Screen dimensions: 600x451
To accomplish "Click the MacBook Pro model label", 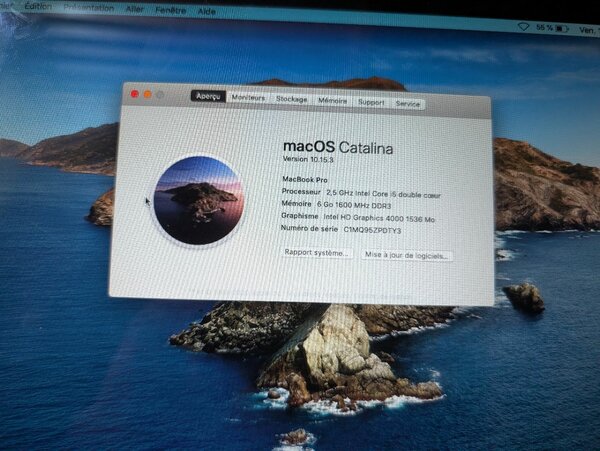I will coord(305,179).
